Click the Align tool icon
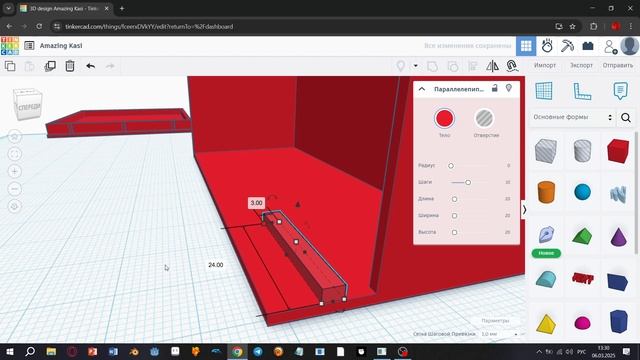This screenshot has width=640, height=360. pyautogui.click(x=473, y=66)
